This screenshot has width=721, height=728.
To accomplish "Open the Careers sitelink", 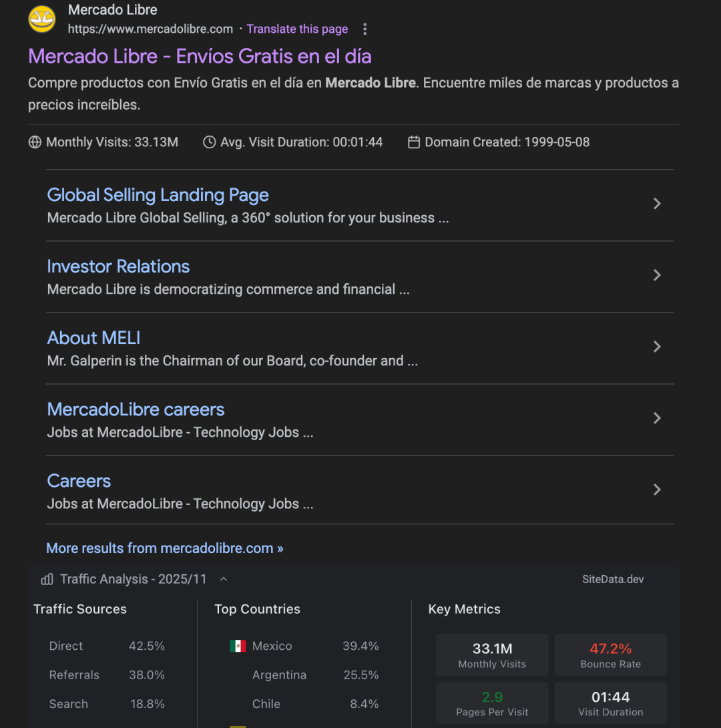I will [x=79, y=481].
